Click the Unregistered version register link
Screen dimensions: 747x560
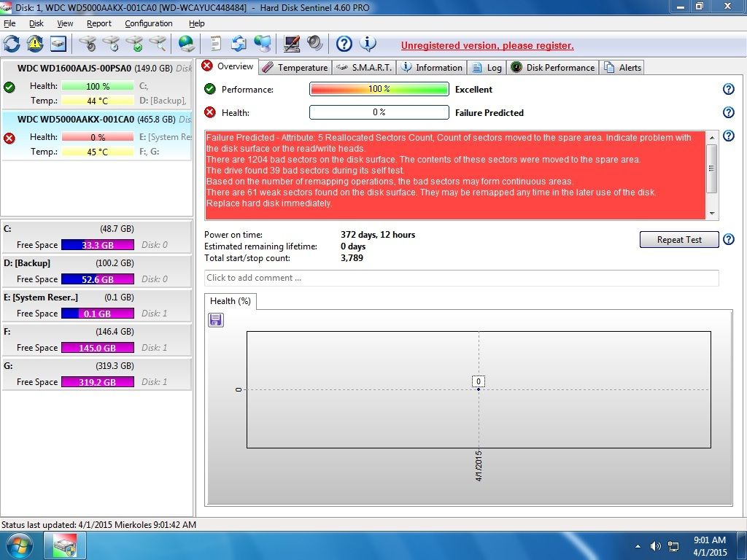point(487,45)
